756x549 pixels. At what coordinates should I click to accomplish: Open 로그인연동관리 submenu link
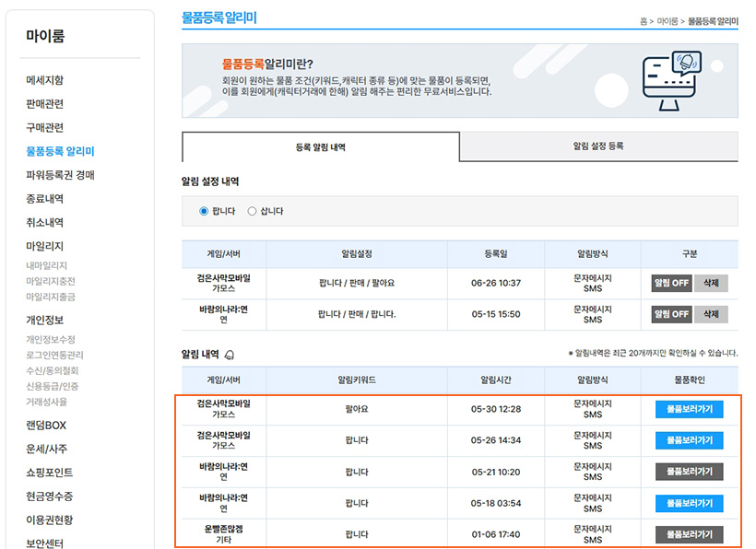[54, 355]
